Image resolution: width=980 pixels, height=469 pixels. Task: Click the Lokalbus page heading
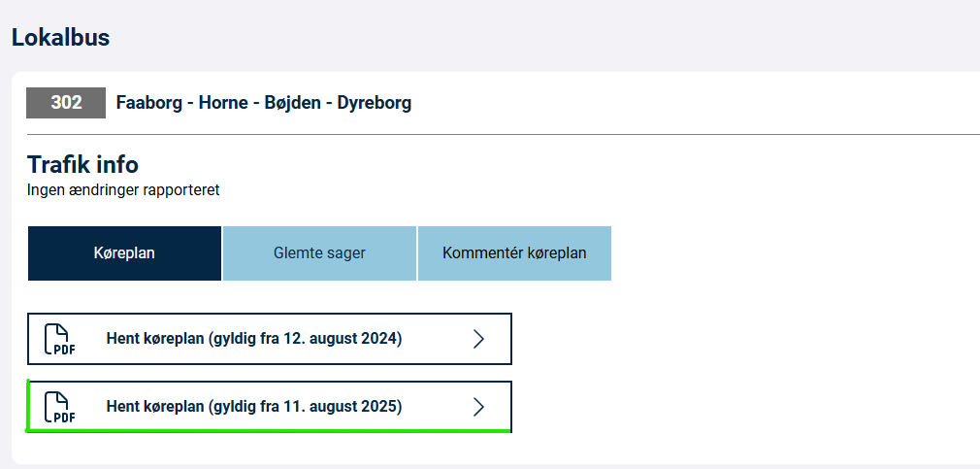pos(60,38)
